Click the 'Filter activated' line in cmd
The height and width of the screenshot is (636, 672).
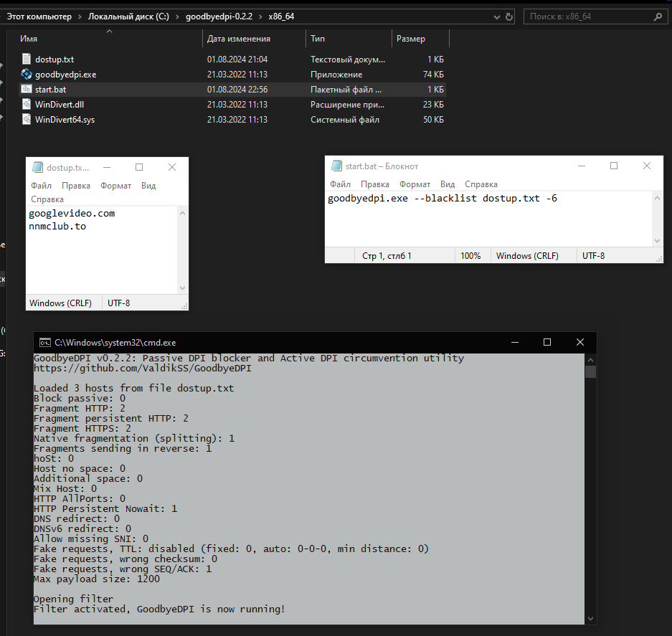click(x=159, y=609)
